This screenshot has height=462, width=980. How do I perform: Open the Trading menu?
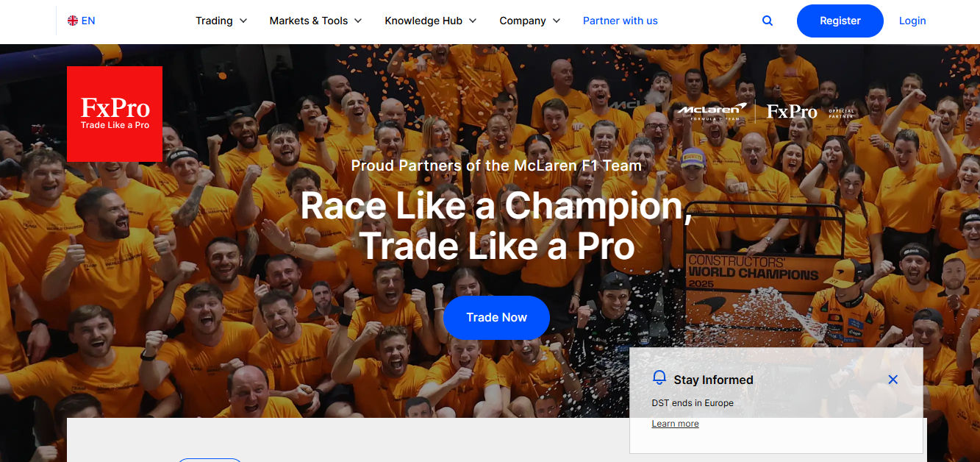221,21
